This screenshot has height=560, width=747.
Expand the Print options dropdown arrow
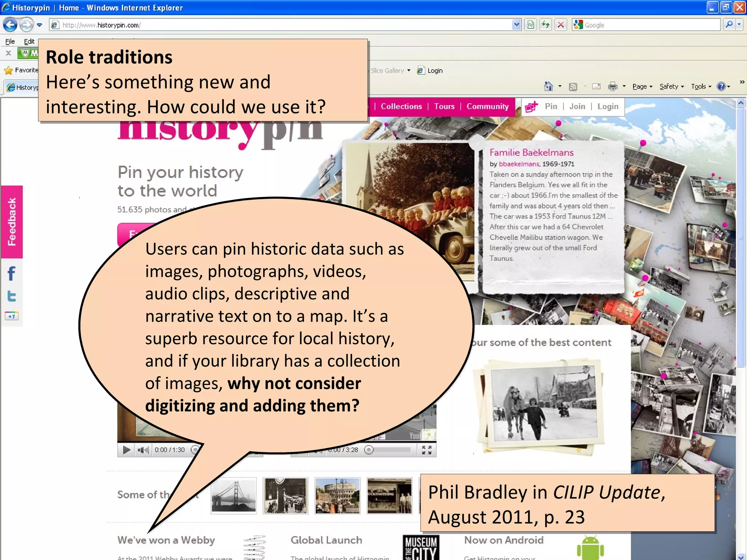(x=624, y=86)
